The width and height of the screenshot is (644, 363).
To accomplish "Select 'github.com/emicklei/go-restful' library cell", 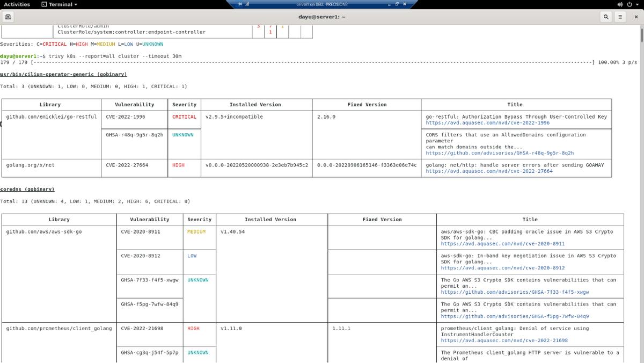I will click(x=52, y=117).
